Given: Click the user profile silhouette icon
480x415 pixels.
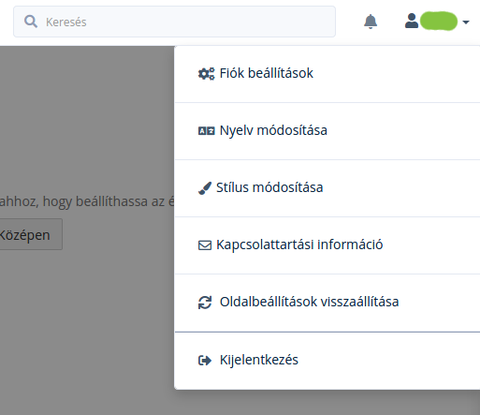Looking at the screenshot, I should (x=411, y=21).
